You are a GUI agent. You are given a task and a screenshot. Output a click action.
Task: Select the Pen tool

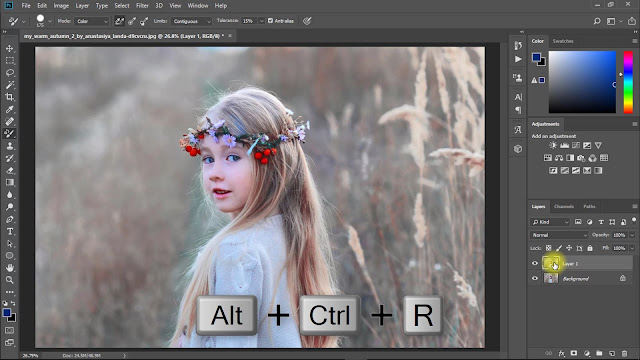pos(9,219)
